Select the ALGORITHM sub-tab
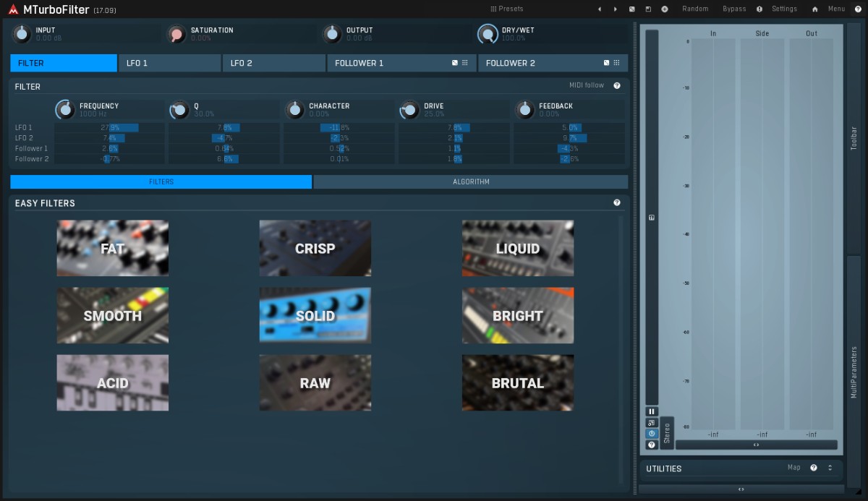The height and width of the screenshot is (501, 868). 471,181
